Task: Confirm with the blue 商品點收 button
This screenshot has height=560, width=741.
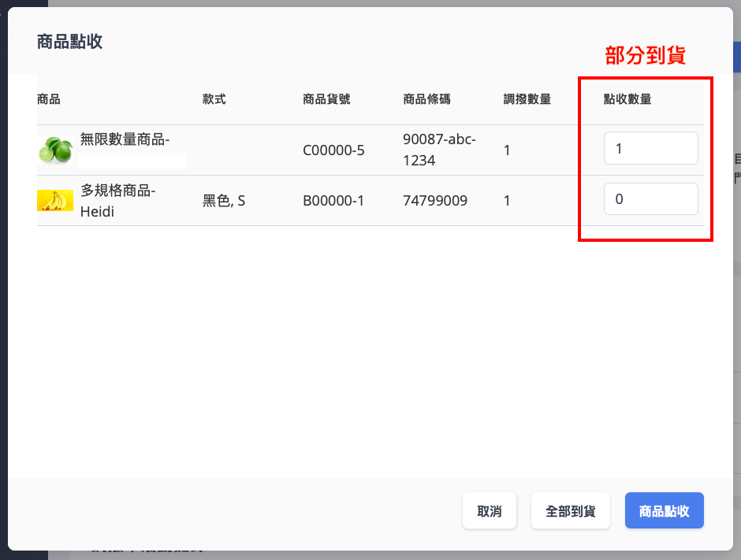Action: click(664, 510)
